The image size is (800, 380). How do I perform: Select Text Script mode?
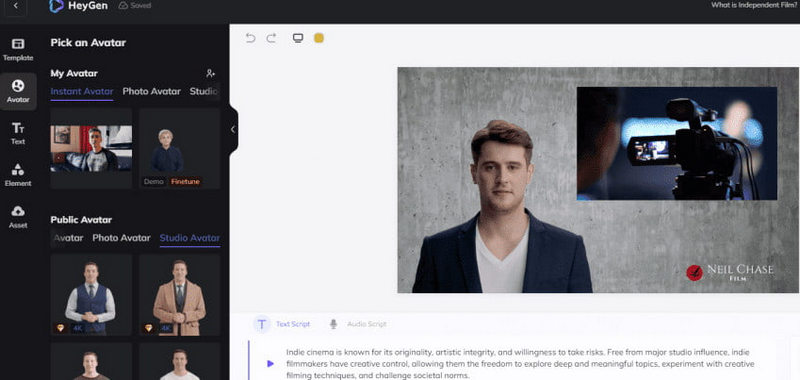282,324
